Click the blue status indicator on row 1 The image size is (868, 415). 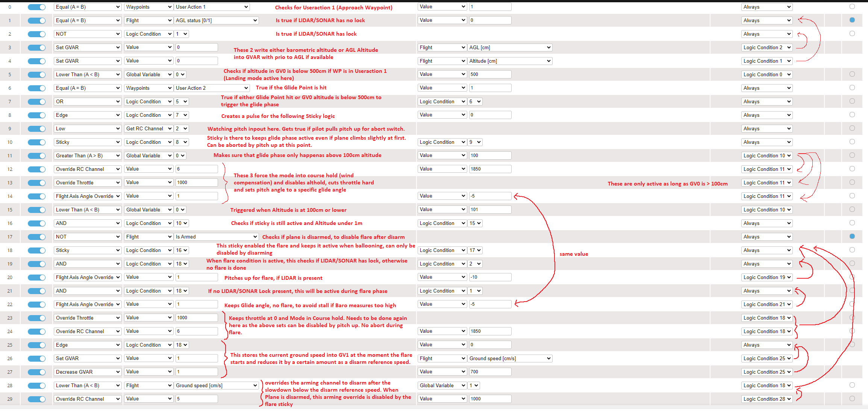pos(852,20)
